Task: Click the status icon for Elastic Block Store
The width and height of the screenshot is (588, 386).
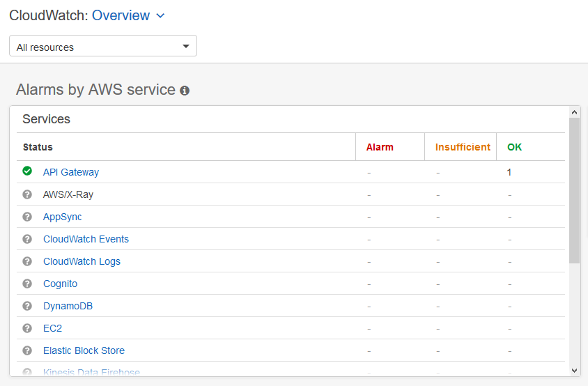Action: 27,350
